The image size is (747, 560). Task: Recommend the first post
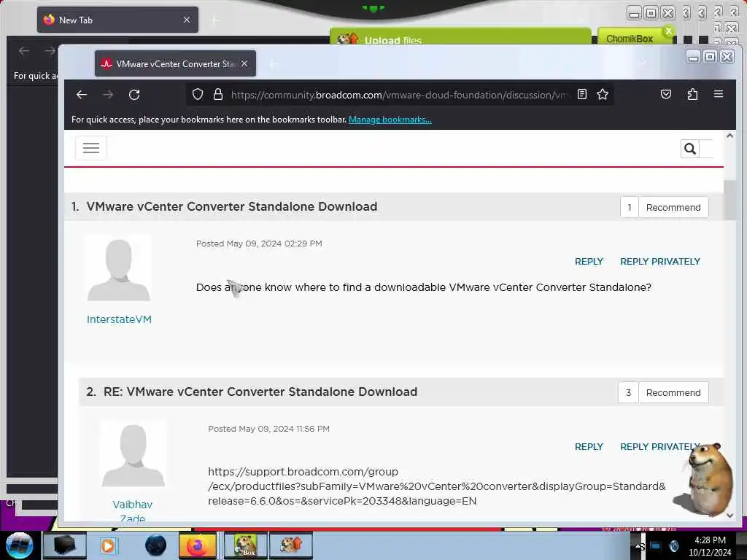click(x=673, y=207)
